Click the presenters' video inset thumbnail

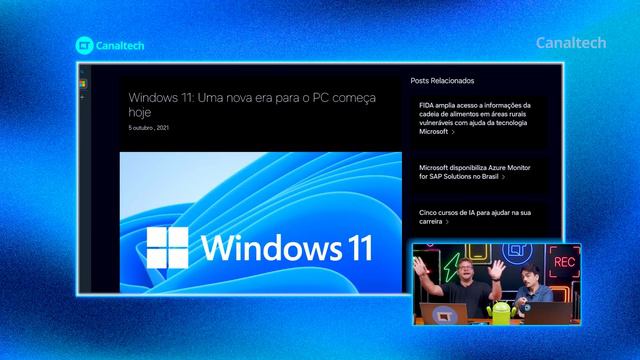[x=496, y=284]
